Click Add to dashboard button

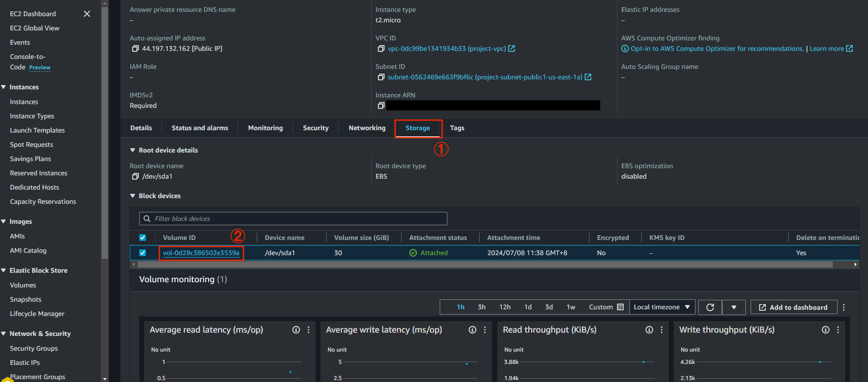pyautogui.click(x=793, y=307)
